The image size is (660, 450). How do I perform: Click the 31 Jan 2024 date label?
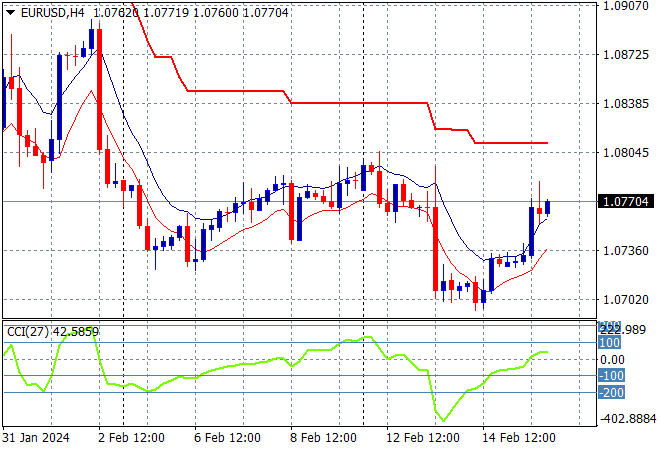pyautogui.click(x=36, y=438)
